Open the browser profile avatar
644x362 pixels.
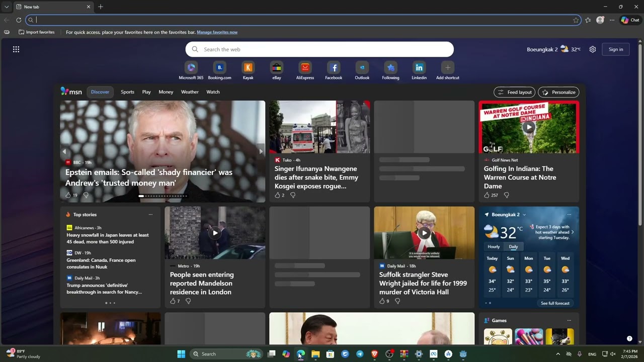click(x=600, y=20)
